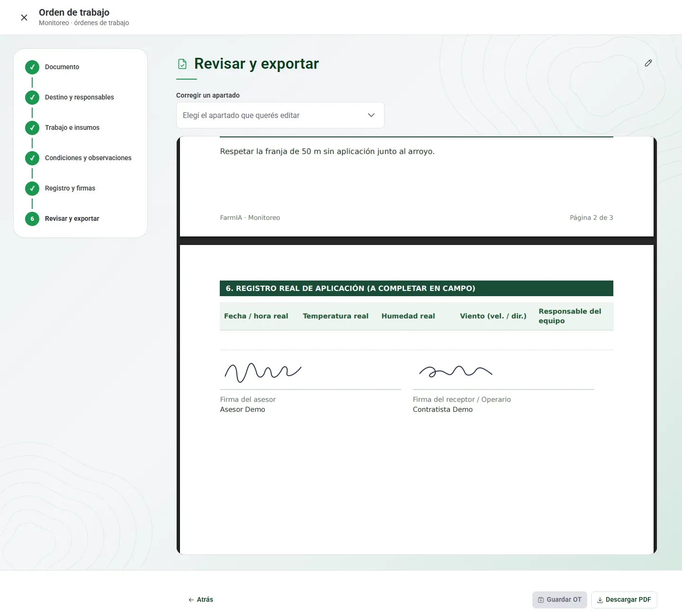This screenshot has height=616, width=682.
Task: Click the pencil edit icon
Action: [648, 63]
